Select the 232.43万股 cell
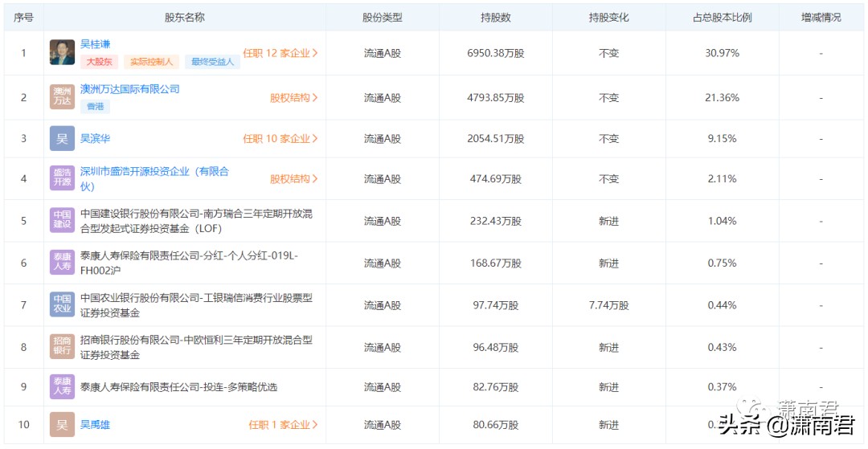 coord(495,221)
